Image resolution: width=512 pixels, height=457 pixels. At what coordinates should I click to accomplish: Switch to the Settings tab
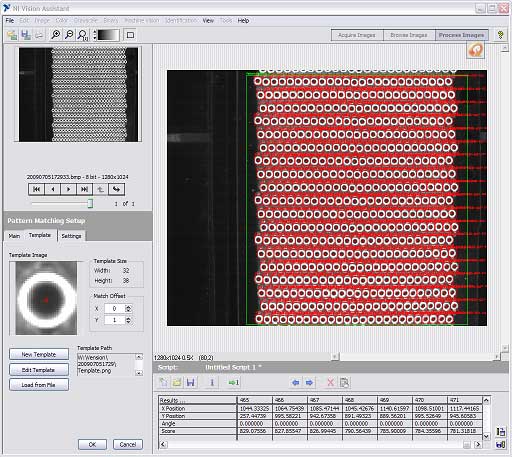click(71, 236)
